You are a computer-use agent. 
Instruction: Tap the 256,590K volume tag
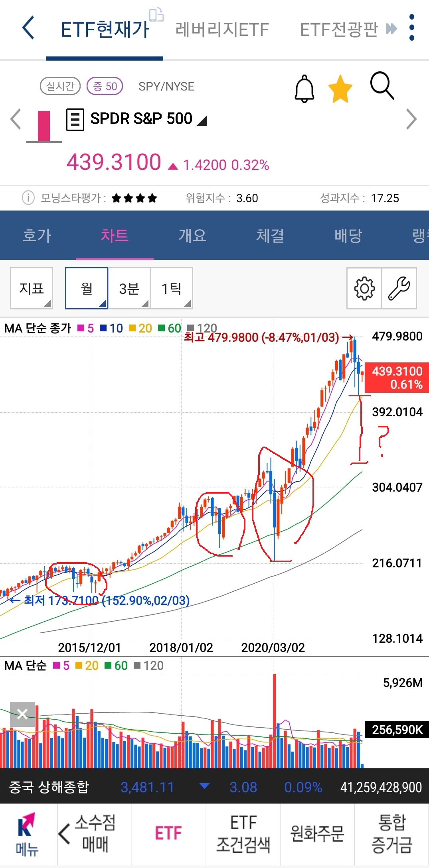point(397,729)
